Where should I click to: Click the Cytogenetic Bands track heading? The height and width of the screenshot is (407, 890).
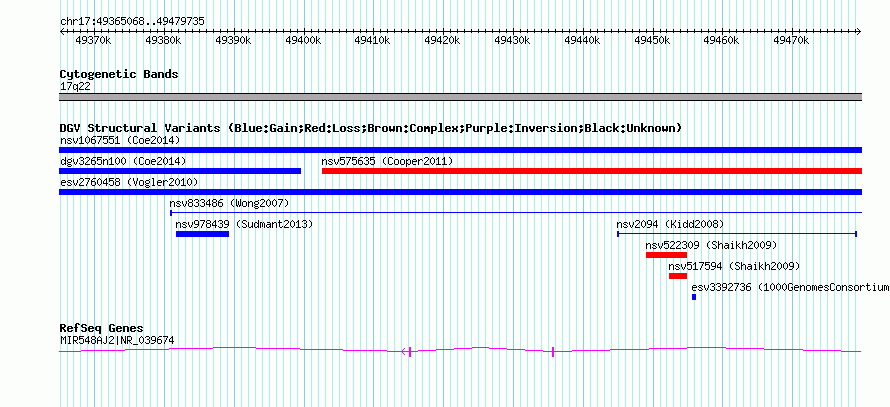click(119, 74)
